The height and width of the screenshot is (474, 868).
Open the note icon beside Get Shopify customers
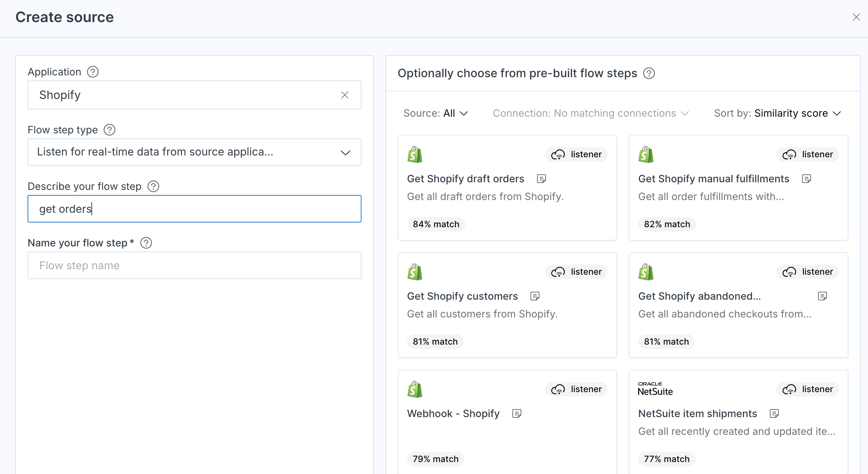[535, 296]
